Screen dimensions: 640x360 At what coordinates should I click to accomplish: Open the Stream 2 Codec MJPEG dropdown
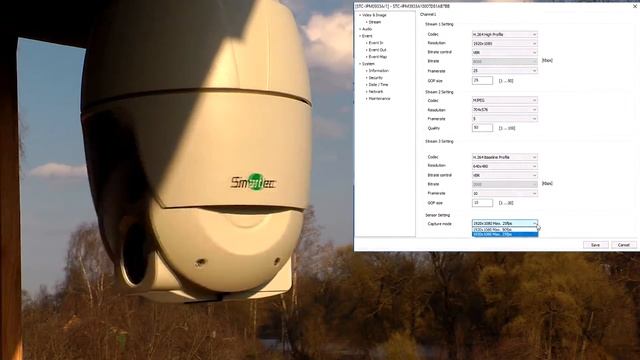(x=504, y=100)
